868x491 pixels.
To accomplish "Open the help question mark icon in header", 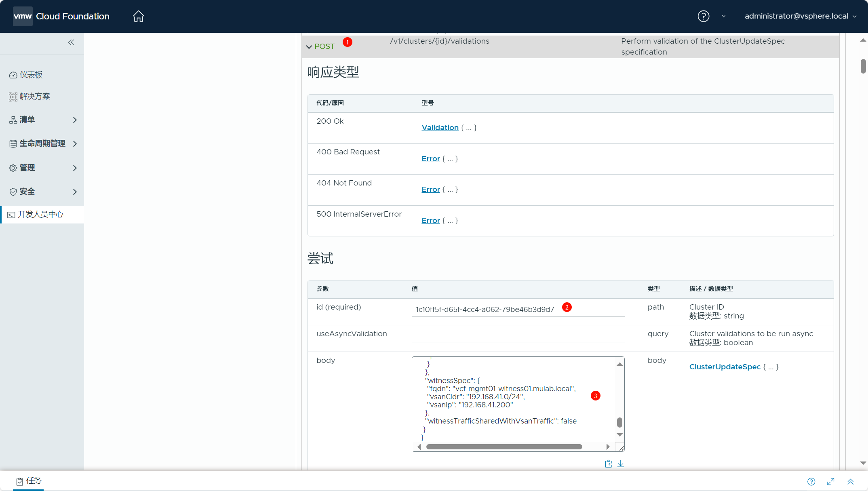I will point(703,16).
